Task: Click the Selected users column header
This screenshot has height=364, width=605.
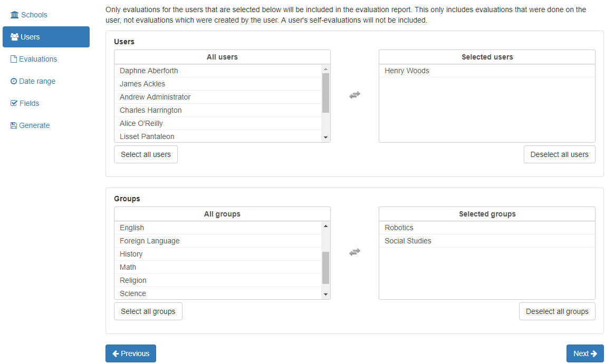Action: coord(487,57)
